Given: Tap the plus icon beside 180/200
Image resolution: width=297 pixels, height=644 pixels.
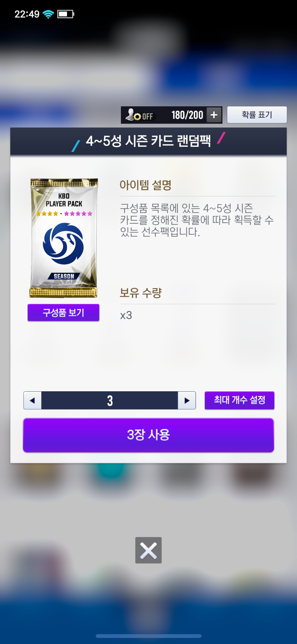Looking at the screenshot, I should click(x=214, y=115).
